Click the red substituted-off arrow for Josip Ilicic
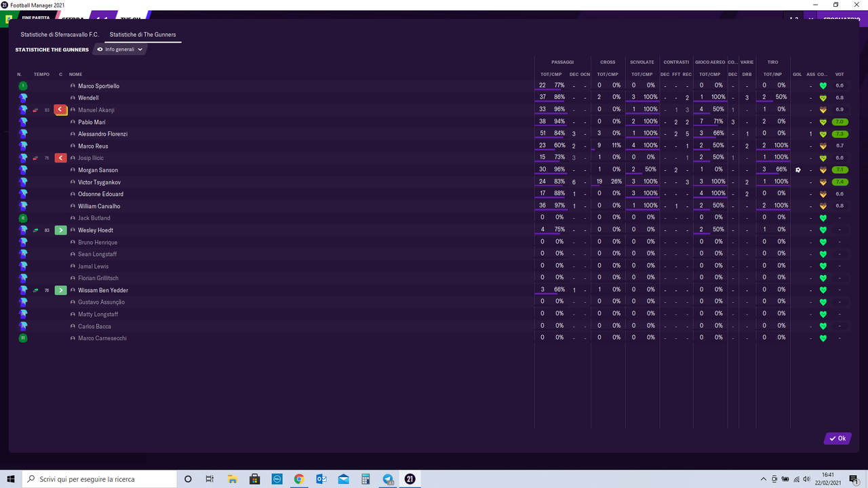 (60, 158)
